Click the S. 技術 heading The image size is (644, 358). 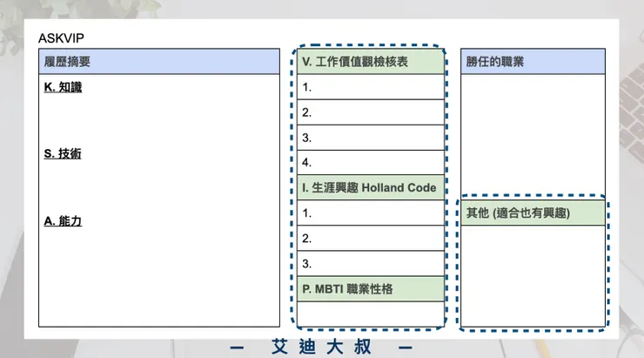(63, 153)
